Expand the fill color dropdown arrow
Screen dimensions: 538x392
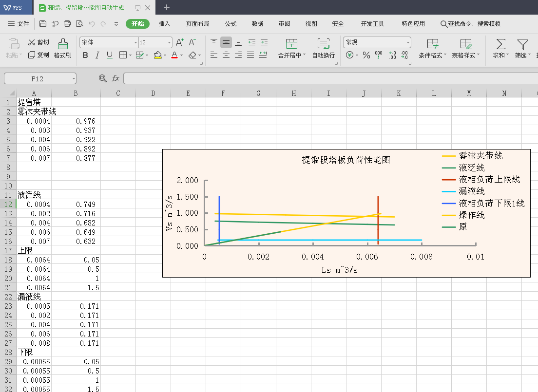165,55
